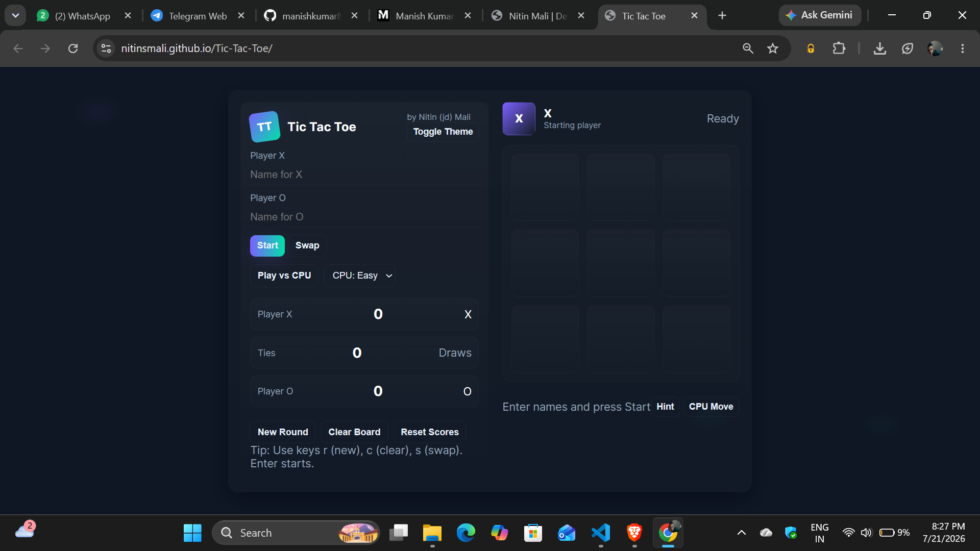Focus the Name for X input field
980x551 pixels.
(x=364, y=174)
